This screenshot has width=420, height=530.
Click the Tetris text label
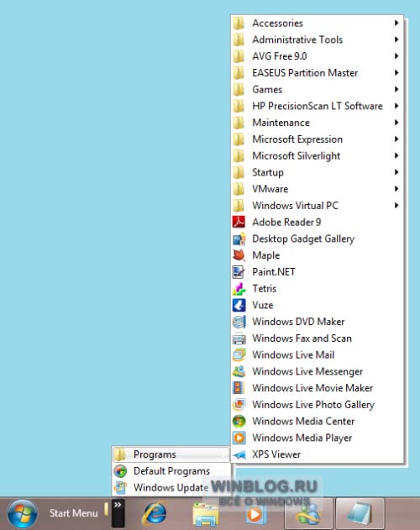[264, 288]
